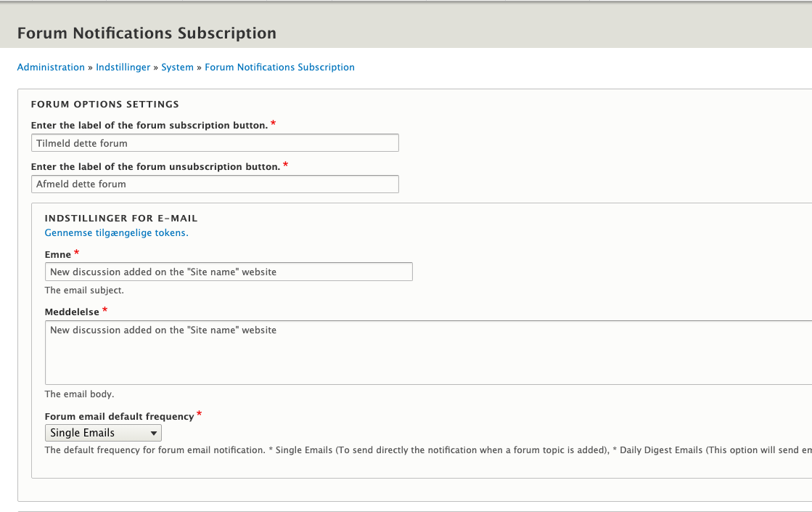Click the Indstillinger for E-mail section heading
This screenshot has height=512, width=812.
(118, 218)
